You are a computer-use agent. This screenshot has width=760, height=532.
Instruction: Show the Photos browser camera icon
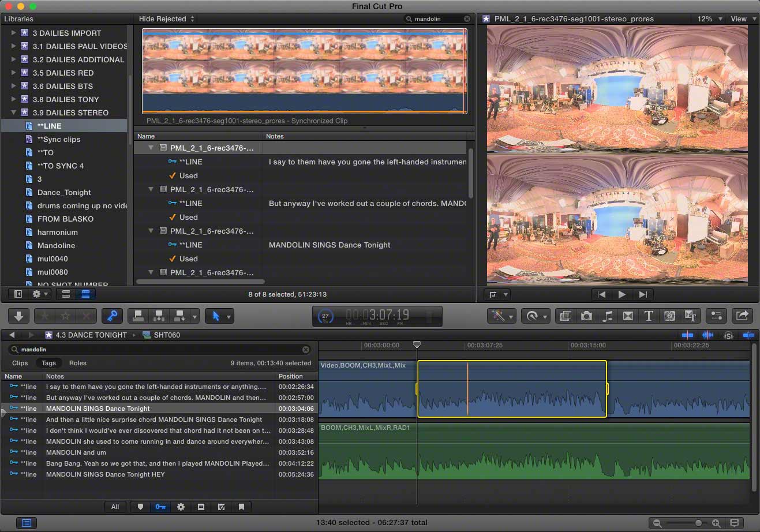tap(586, 316)
